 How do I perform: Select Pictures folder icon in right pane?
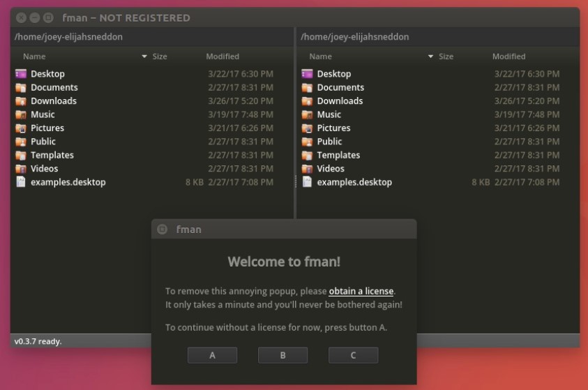[307, 128]
